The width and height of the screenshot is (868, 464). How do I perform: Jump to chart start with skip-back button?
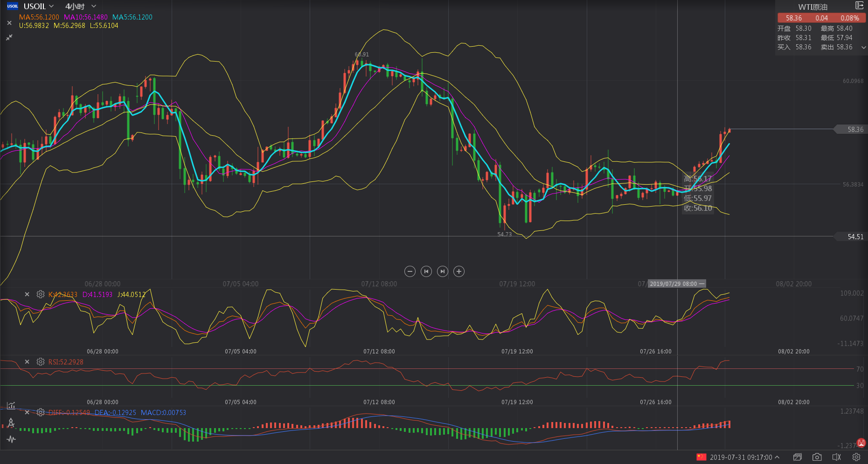coord(426,271)
